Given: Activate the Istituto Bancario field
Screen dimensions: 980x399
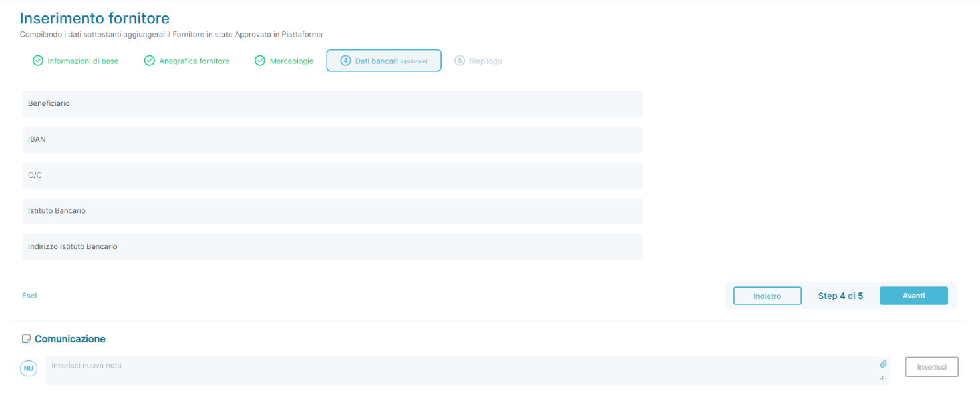Looking at the screenshot, I should (x=333, y=211).
